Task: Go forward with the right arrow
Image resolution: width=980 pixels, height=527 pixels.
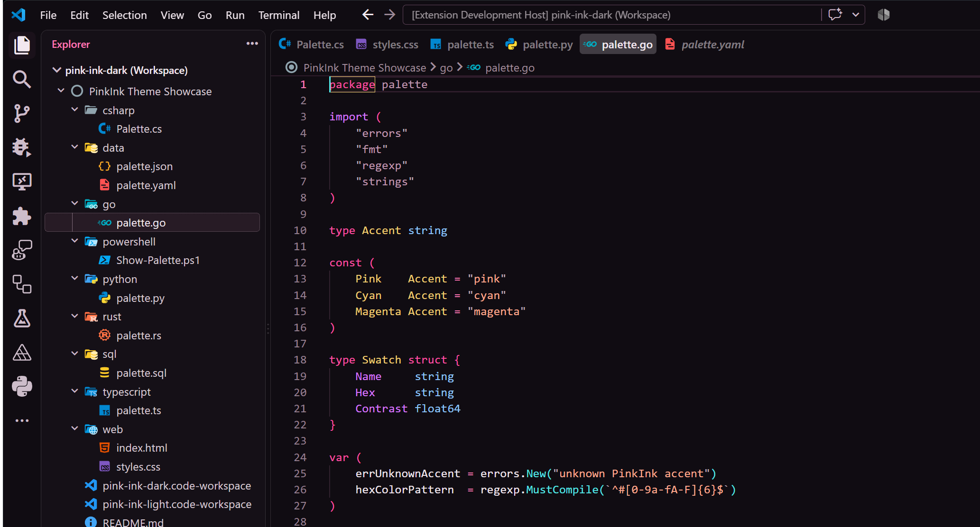Action: point(389,15)
